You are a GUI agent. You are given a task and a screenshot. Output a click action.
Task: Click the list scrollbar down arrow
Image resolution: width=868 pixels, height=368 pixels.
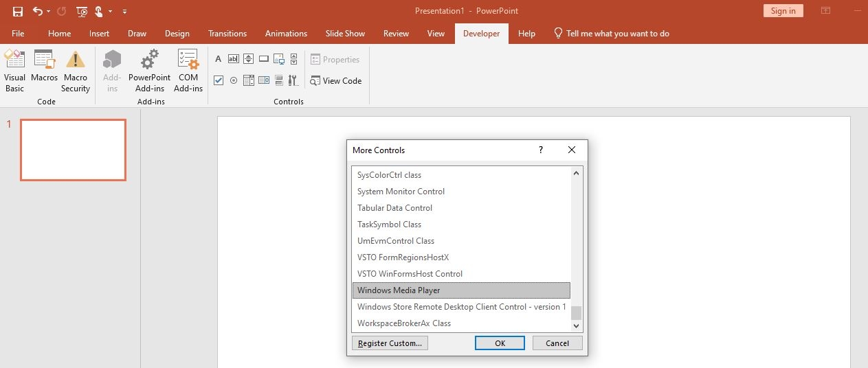pyautogui.click(x=576, y=325)
